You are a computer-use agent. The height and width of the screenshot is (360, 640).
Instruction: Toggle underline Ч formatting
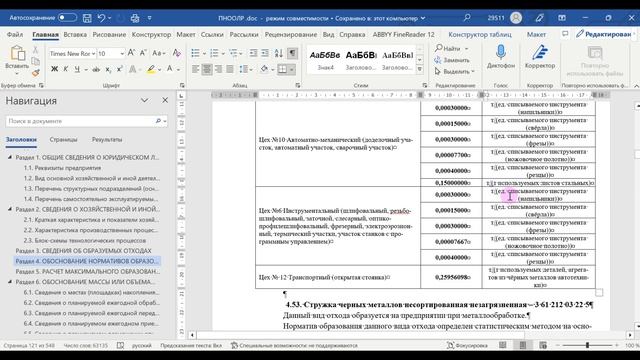click(77, 69)
